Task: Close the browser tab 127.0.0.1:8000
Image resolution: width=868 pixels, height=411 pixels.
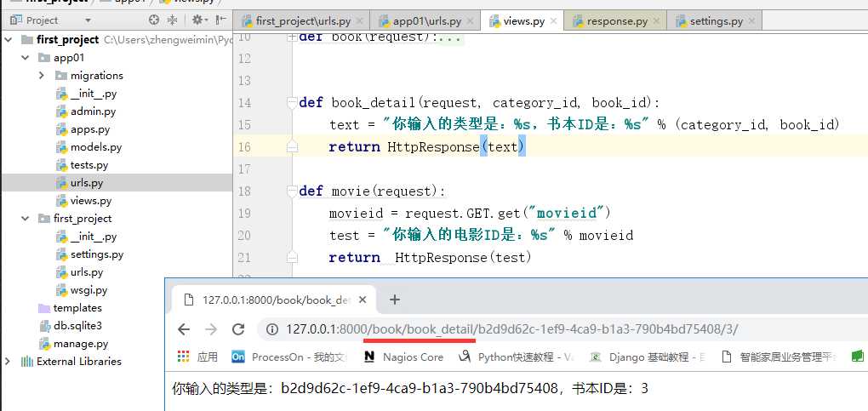Action: [x=363, y=300]
